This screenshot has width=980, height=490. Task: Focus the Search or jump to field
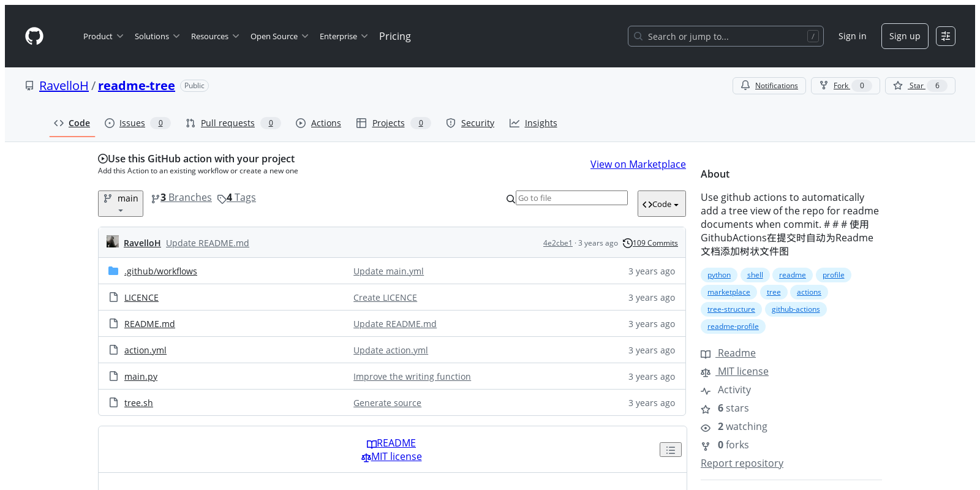point(725,36)
